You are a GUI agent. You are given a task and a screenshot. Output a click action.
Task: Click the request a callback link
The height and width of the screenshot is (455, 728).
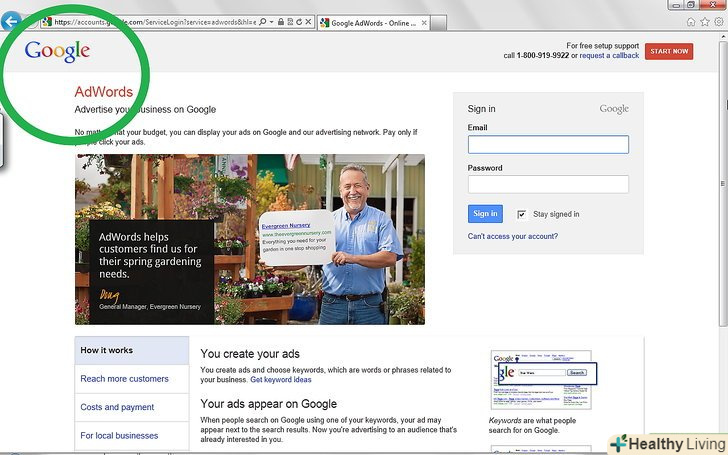point(609,55)
